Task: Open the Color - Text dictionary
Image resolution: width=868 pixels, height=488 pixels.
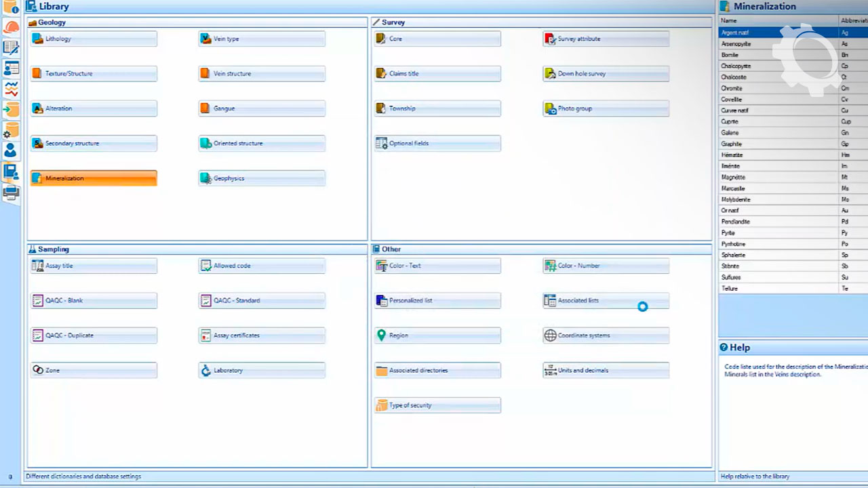Action: [437, 266]
